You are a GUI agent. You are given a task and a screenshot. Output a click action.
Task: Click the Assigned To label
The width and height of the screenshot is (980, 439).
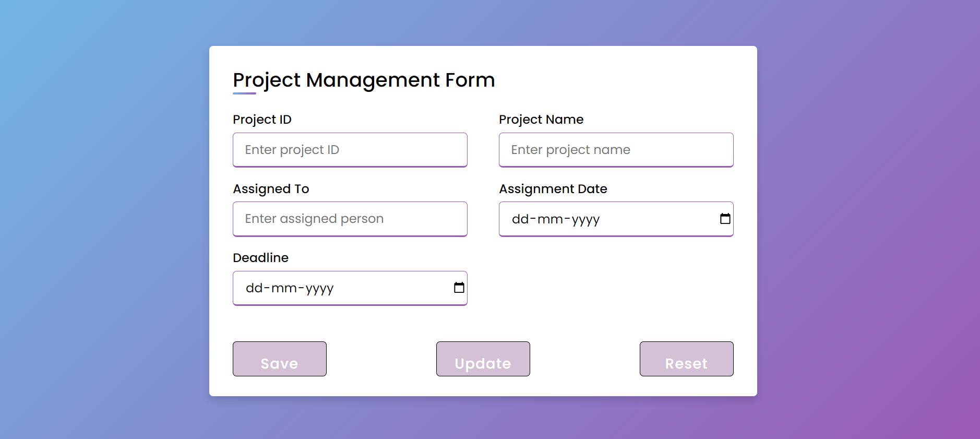click(271, 188)
